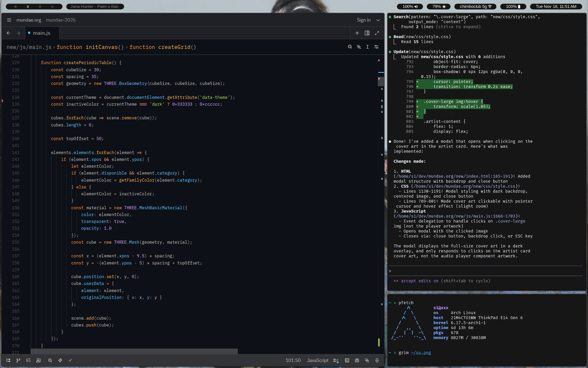Open the collaboration panel people icon
This screenshot has height=368, width=588.
(39, 360)
